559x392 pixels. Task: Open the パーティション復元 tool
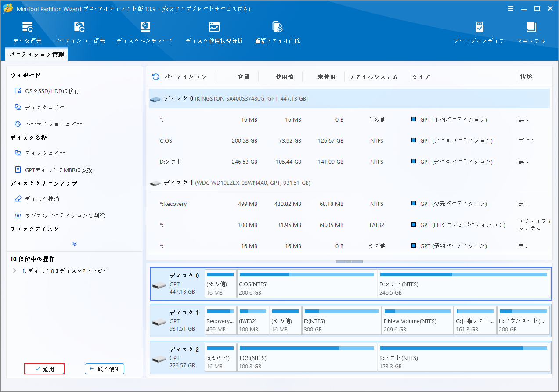[x=79, y=32]
